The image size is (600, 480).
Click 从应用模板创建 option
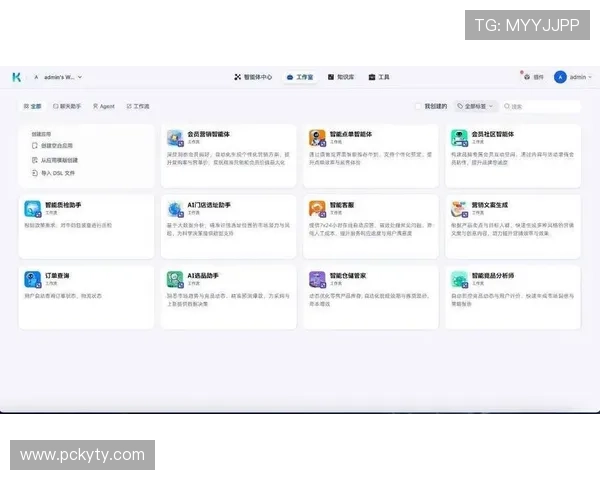(x=55, y=160)
